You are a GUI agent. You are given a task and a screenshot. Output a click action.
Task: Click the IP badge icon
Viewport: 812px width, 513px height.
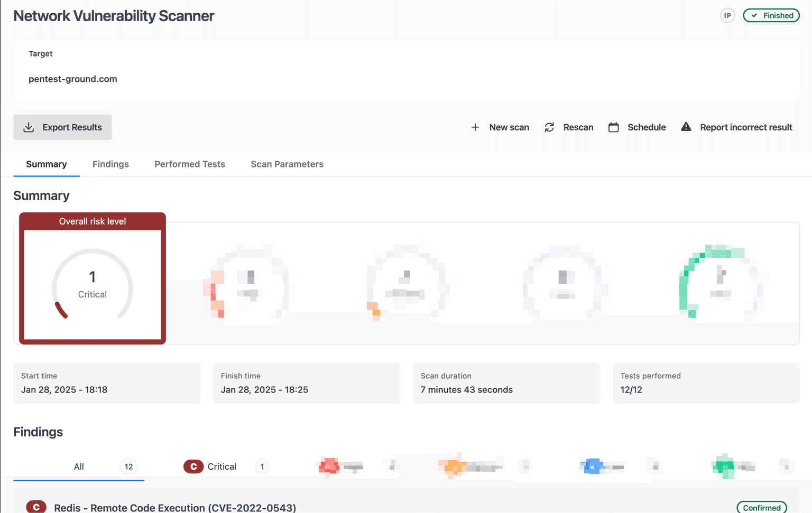point(727,15)
